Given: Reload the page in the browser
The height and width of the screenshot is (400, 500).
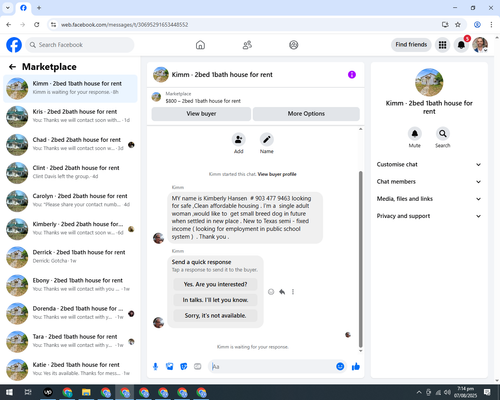Looking at the screenshot, I should click(37, 25).
